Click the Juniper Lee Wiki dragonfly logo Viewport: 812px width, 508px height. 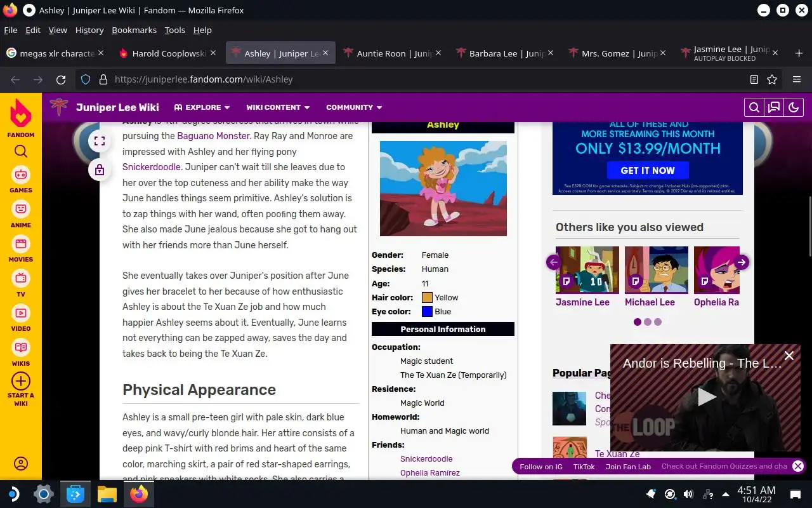(59, 107)
